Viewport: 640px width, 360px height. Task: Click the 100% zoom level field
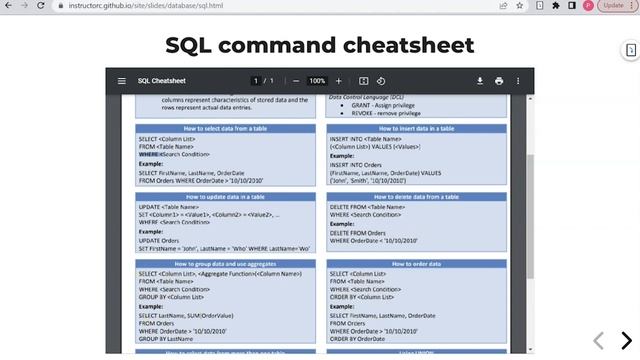click(317, 81)
